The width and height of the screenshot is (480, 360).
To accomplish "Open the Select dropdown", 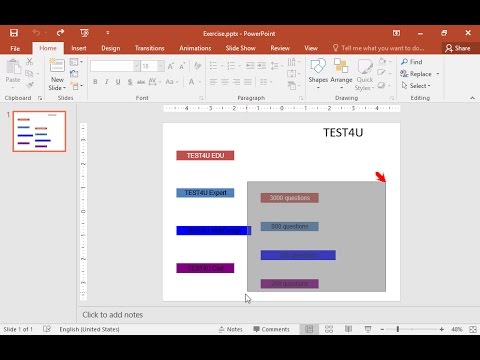I will coord(416,86).
